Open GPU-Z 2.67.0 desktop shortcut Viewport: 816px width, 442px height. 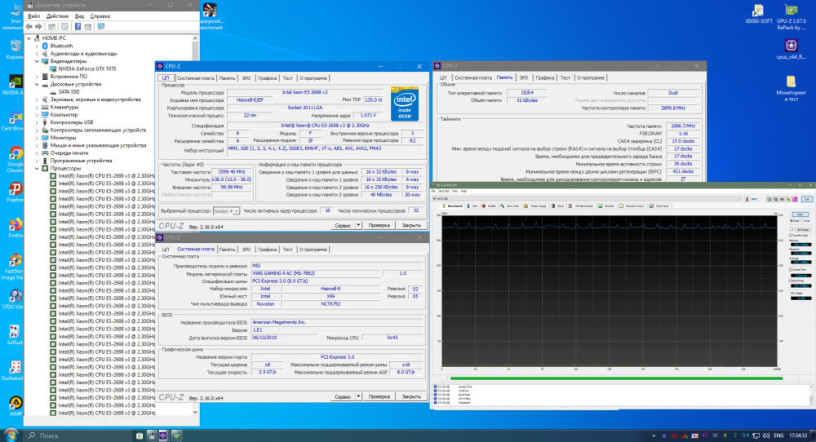(x=791, y=16)
